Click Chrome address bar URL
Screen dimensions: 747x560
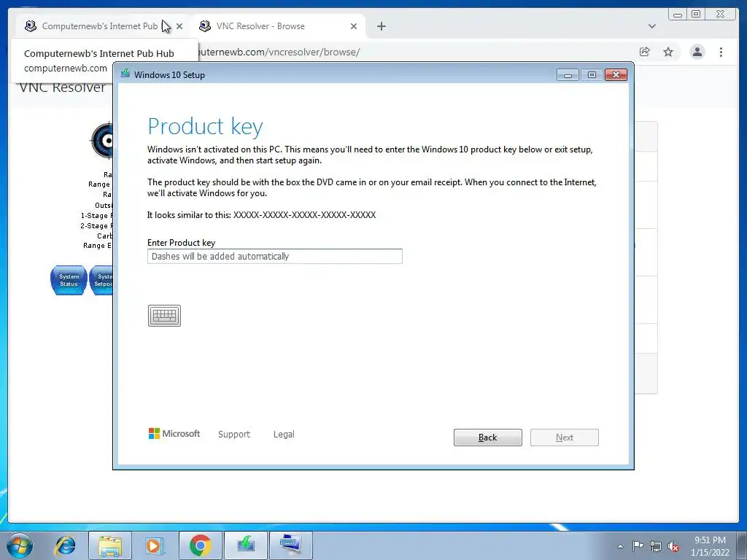click(279, 52)
